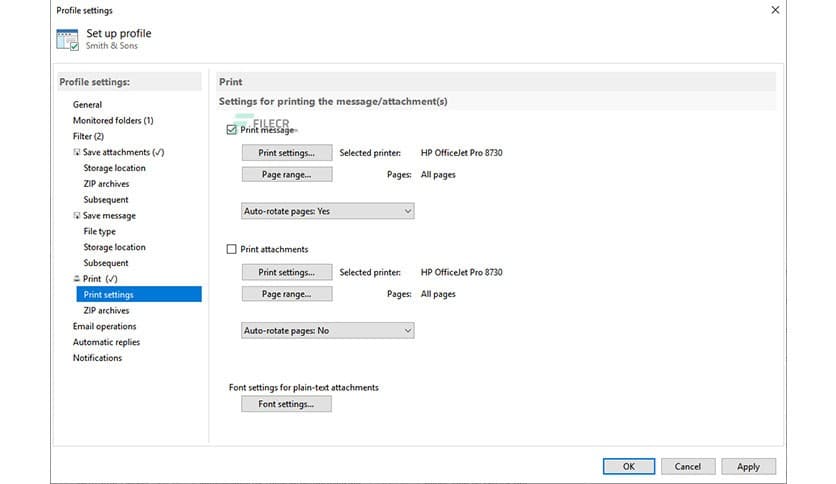
Task: Select the highlighted Print settings tree item
Action: click(139, 294)
